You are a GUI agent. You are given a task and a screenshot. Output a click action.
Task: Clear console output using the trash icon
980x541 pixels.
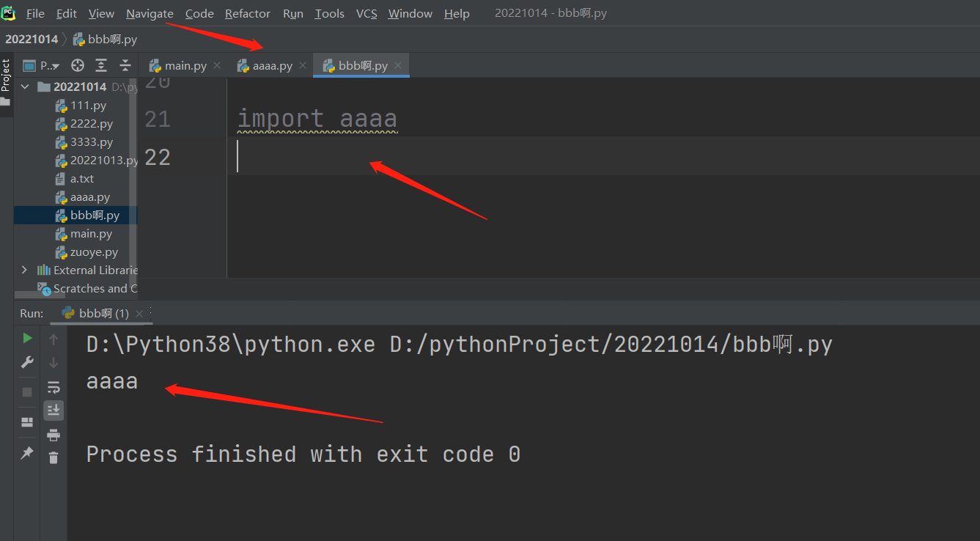[54, 458]
